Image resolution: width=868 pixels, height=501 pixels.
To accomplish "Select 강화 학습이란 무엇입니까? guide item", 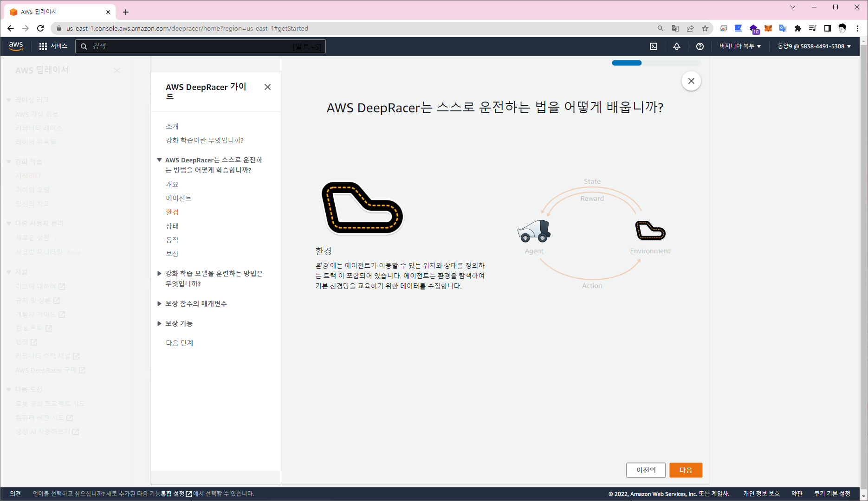I will point(205,140).
